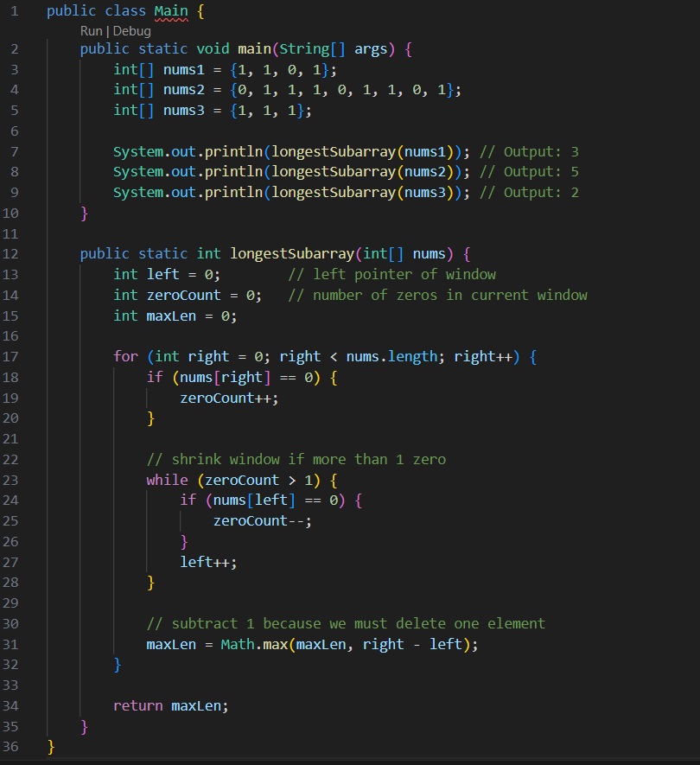Click the 'left pointer of window' comment
700x765 pixels.
tap(391, 274)
